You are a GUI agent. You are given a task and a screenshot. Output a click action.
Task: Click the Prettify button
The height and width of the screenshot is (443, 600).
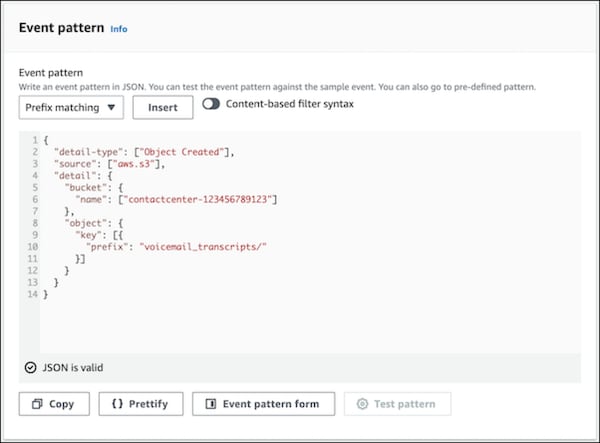tap(141, 404)
